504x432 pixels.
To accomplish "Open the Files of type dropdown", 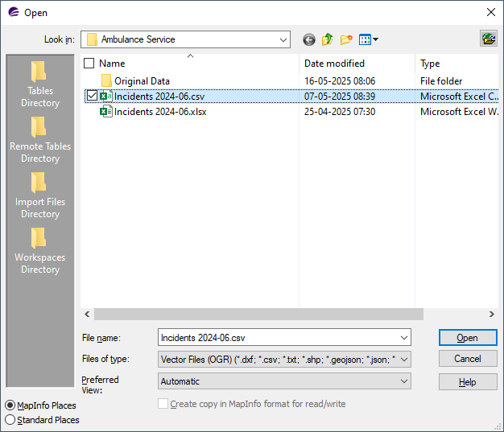I will [x=284, y=360].
